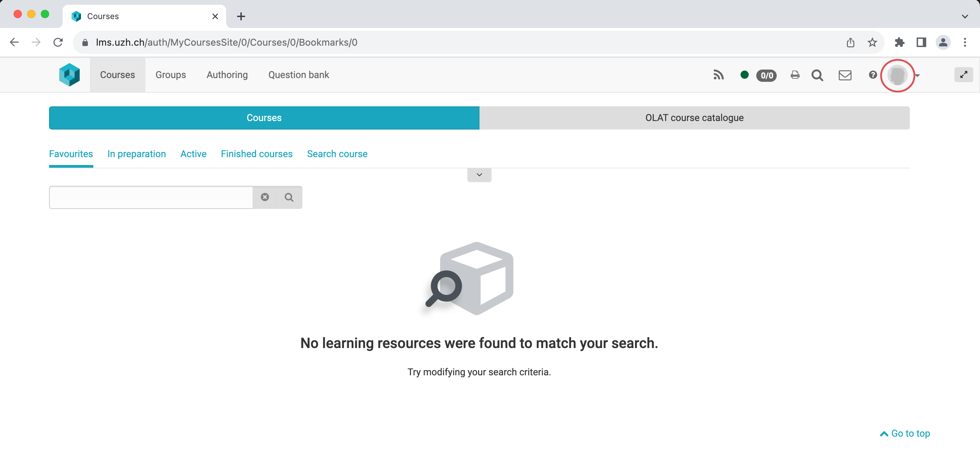Open the RSS feed icon

(x=718, y=75)
